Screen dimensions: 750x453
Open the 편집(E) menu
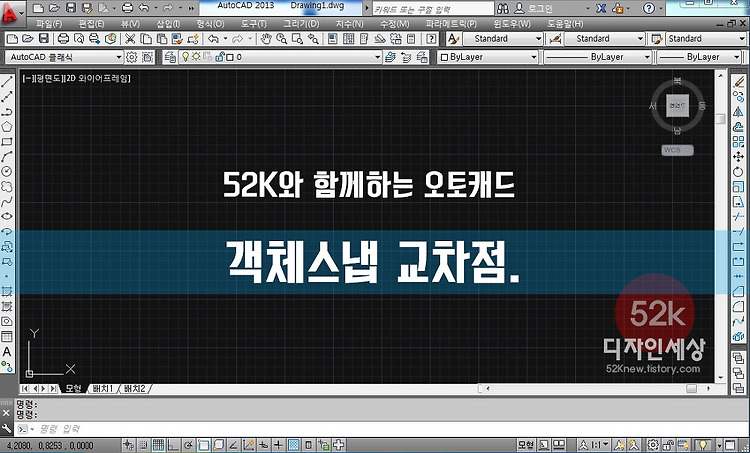coord(91,23)
